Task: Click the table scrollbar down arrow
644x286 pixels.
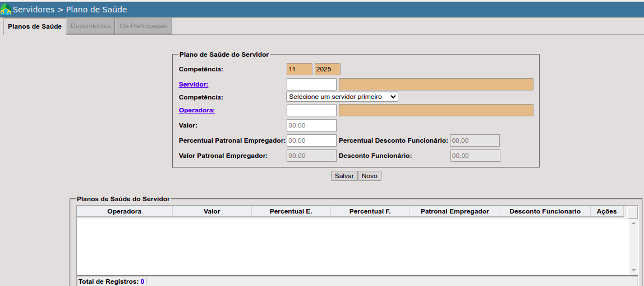Action: [x=633, y=270]
